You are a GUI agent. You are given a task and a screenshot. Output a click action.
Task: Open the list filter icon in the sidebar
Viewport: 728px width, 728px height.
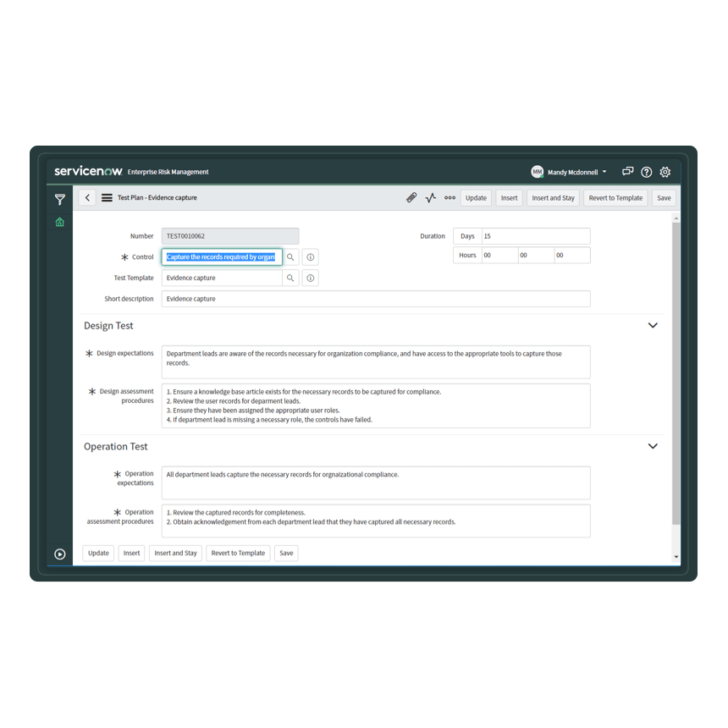point(59,199)
